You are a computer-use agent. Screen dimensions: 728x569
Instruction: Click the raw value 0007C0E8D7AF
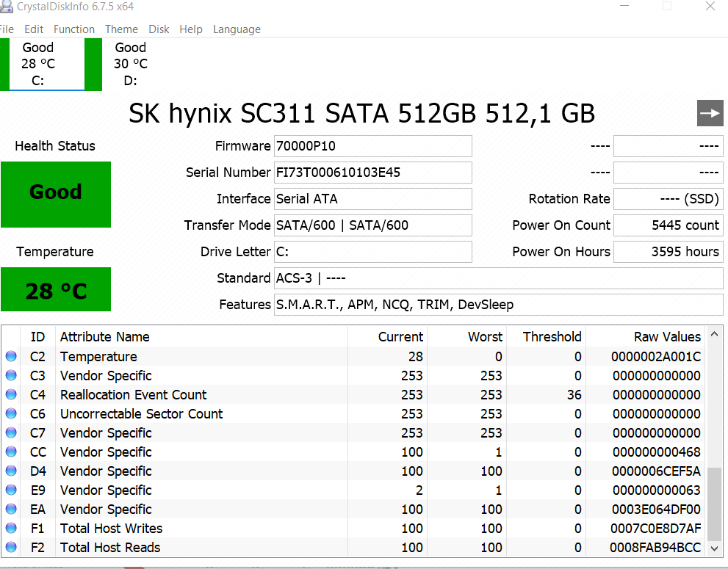pos(655,528)
